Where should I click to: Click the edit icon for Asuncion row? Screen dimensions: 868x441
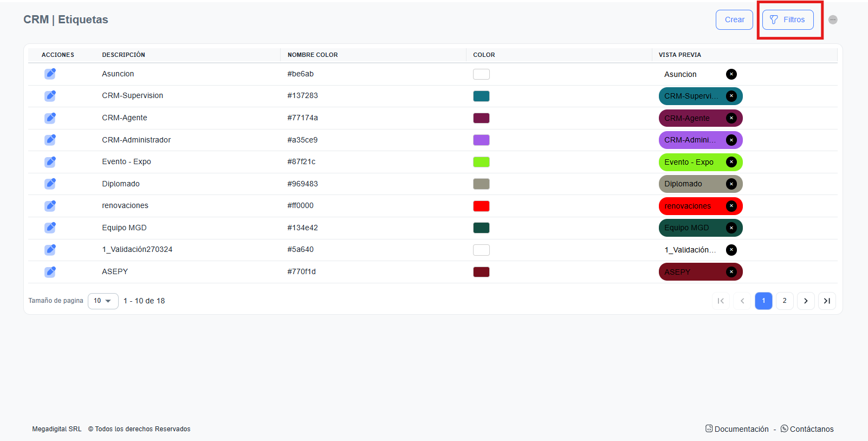50,74
